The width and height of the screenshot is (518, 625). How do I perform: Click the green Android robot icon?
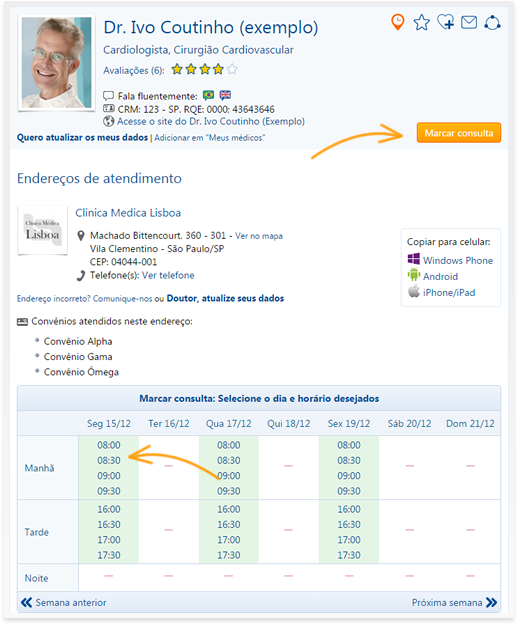(414, 275)
